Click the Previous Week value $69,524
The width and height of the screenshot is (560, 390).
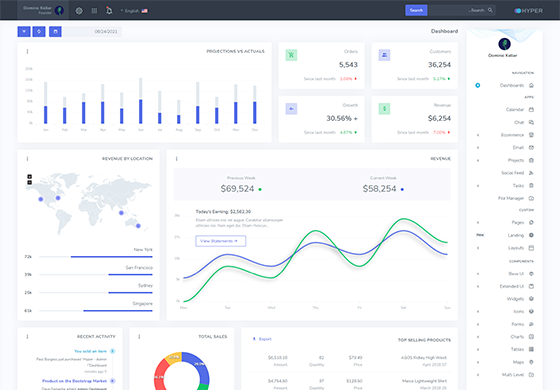pyautogui.click(x=237, y=189)
